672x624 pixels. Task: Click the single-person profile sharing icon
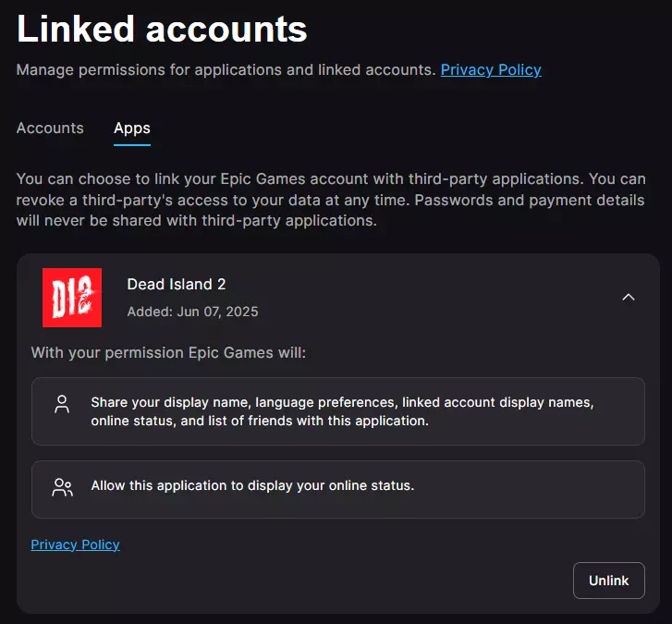(62, 404)
